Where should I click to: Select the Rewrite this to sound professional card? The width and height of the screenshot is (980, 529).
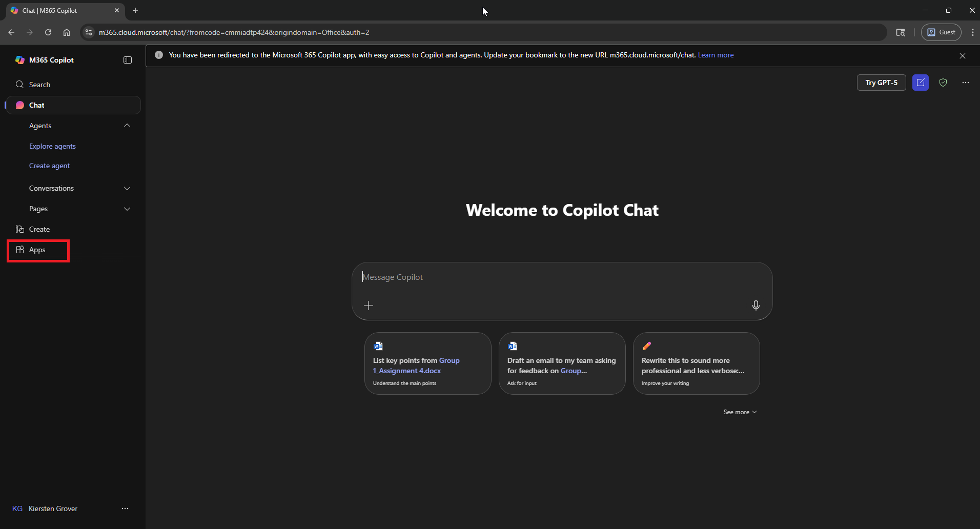[x=696, y=363]
